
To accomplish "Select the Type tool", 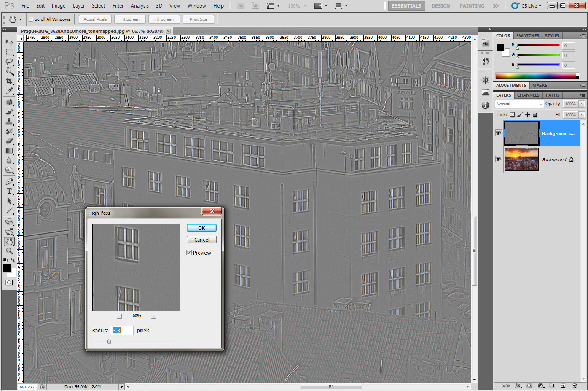I will (9, 191).
